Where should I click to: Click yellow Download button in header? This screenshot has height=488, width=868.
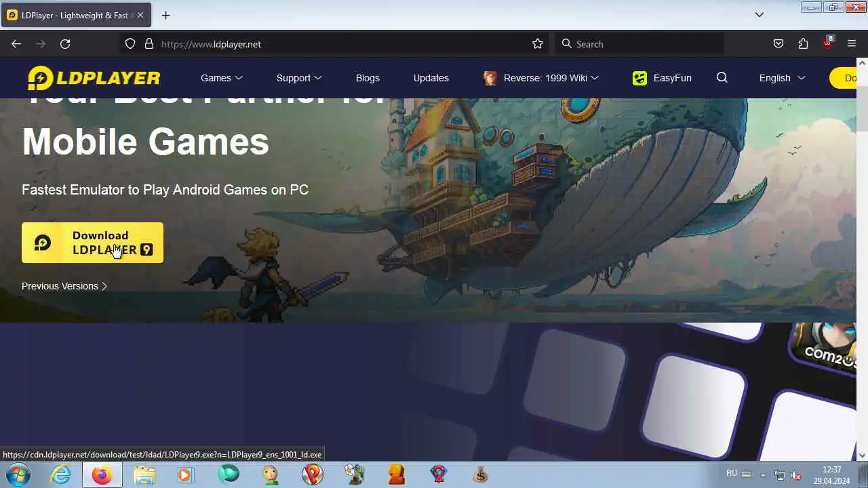(x=844, y=78)
